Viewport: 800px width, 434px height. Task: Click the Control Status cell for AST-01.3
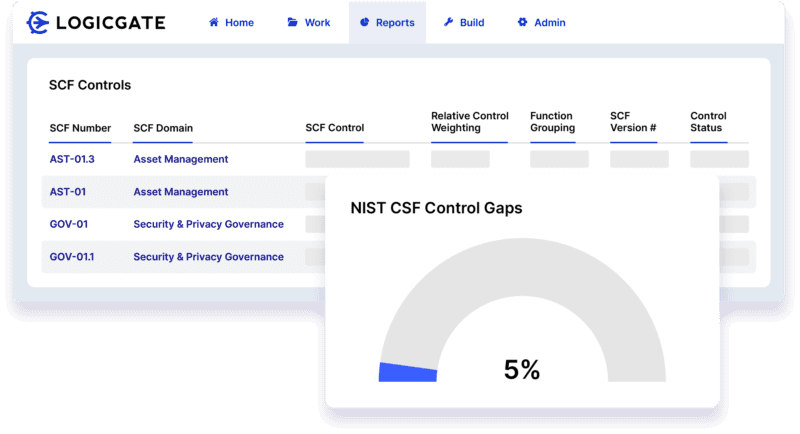(719, 159)
